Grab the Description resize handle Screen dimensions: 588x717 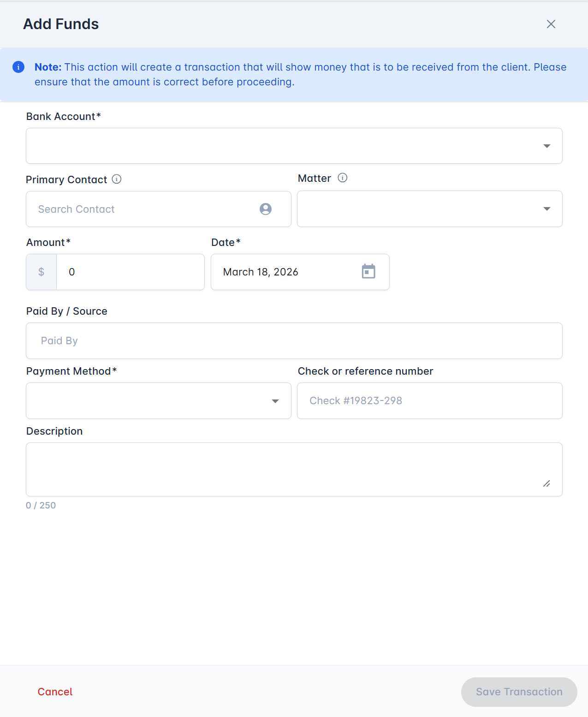546,484
